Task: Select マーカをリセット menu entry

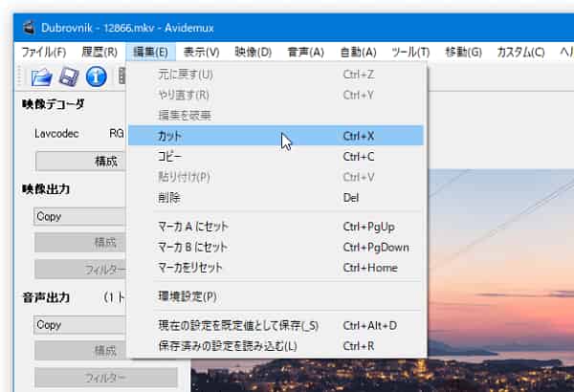Action: 276,268
